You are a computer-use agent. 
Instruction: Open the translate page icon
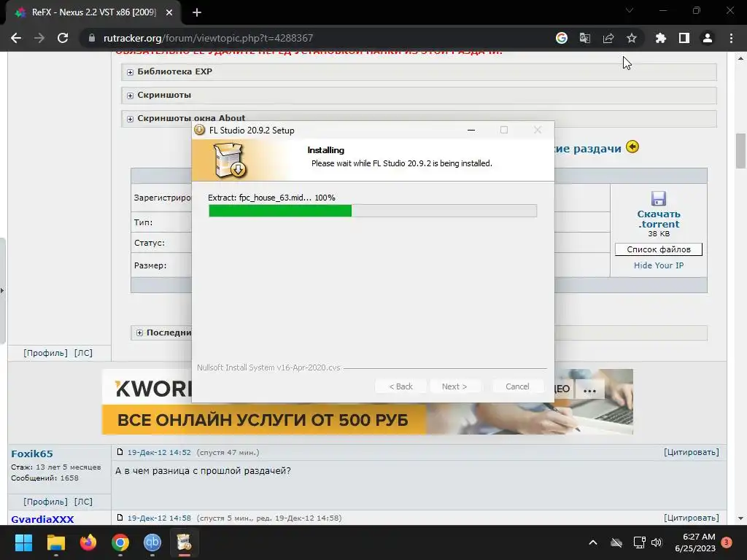coord(585,38)
